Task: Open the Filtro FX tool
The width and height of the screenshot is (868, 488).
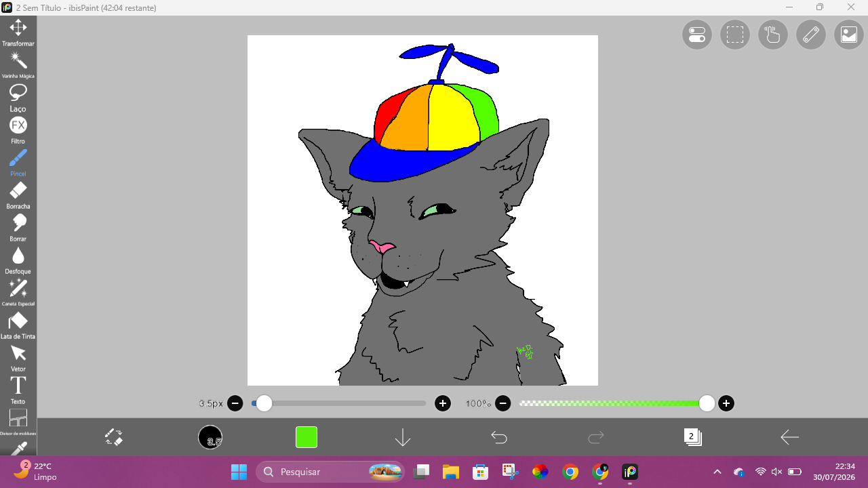Action: click(18, 129)
